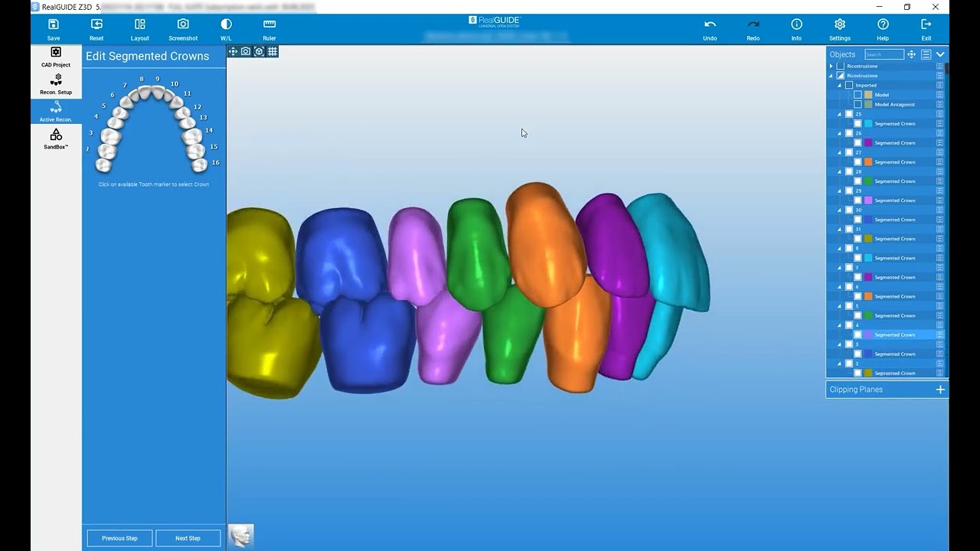This screenshot has height=551, width=980.
Task: Open the SandBox step
Action: [x=56, y=139]
